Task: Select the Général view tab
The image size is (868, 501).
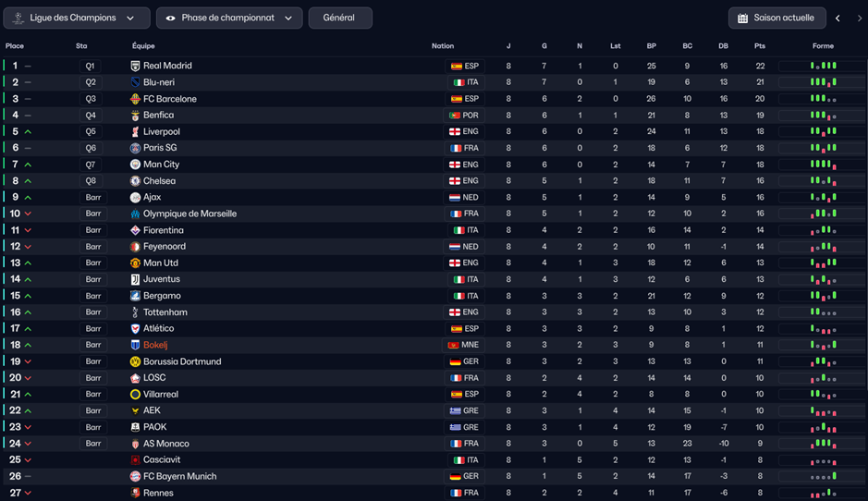Action: pos(339,18)
